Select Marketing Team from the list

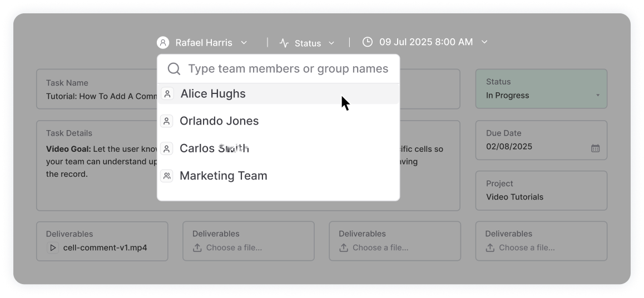(x=223, y=176)
